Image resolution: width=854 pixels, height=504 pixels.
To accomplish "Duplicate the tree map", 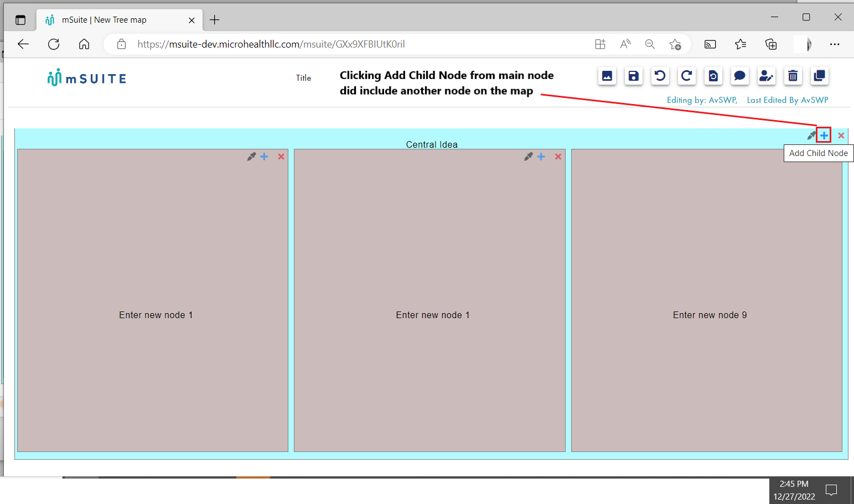I will point(819,76).
